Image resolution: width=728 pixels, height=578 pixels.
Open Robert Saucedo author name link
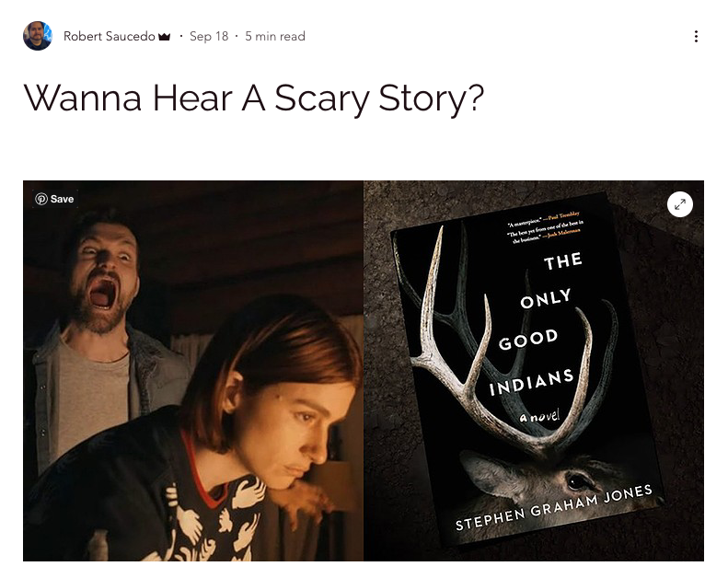pyautogui.click(x=110, y=36)
